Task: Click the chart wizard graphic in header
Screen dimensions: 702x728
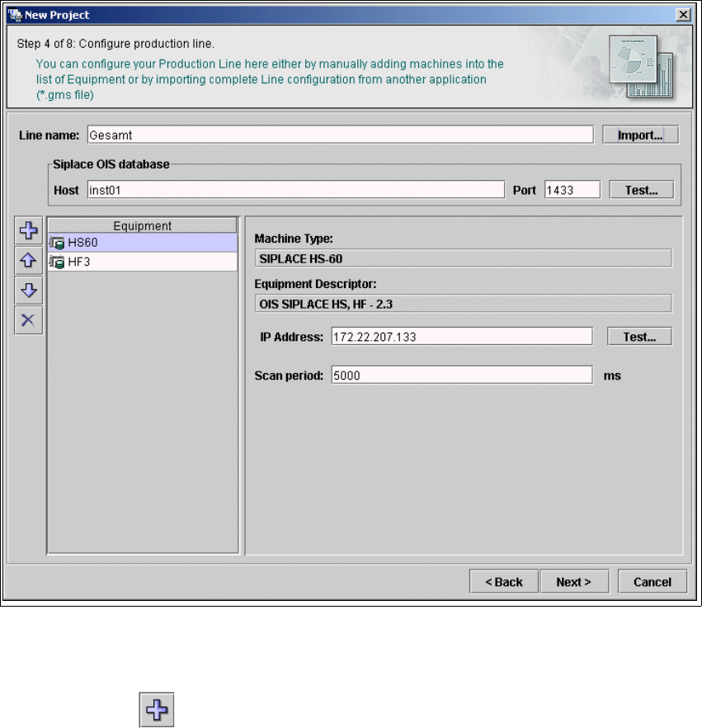Action: (642, 66)
